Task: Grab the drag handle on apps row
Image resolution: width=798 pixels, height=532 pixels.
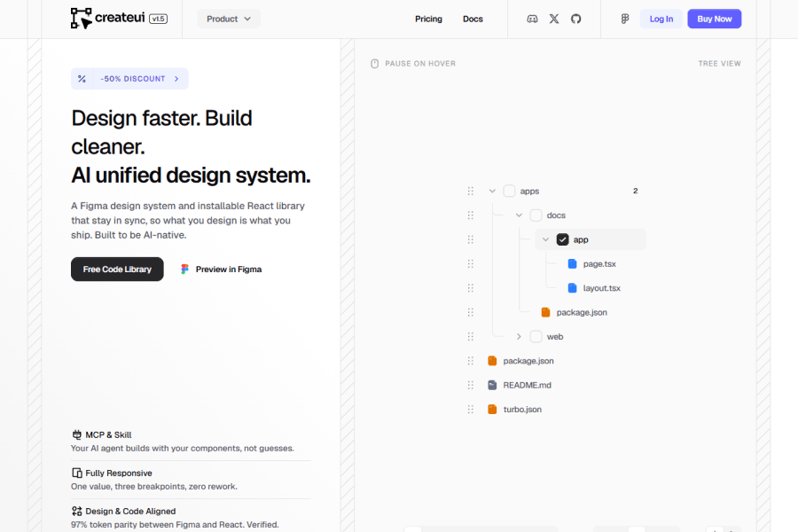Action: coord(470,191)
